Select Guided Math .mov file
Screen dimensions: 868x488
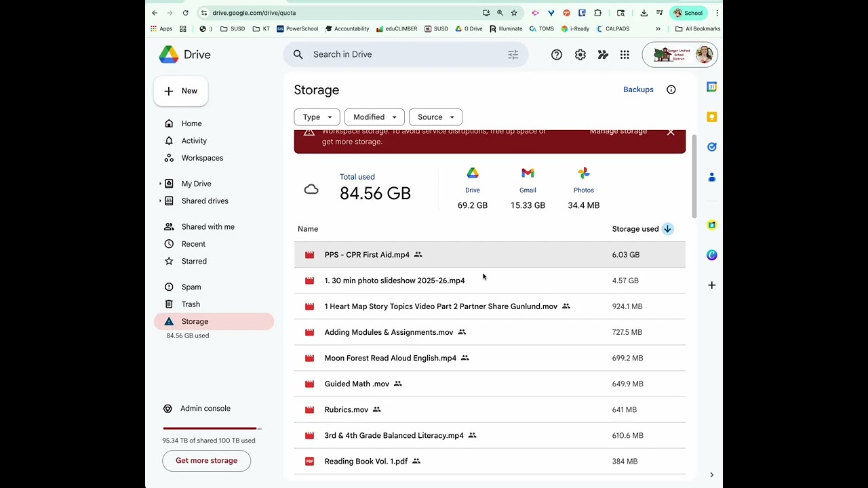click(490, 384)
